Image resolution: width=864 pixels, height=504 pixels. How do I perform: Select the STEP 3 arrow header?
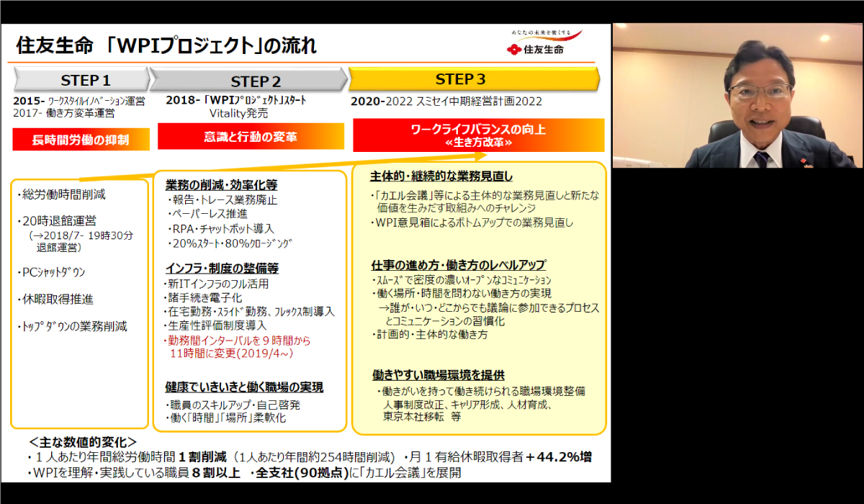474,79
